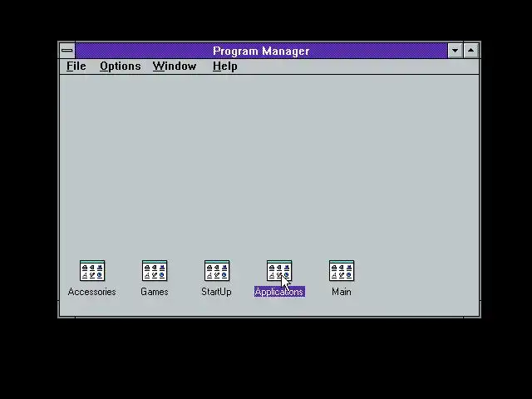The height and width of the screenshot is (399, 532).
Task: Open the File menu
Action: [x=76, y=66]
